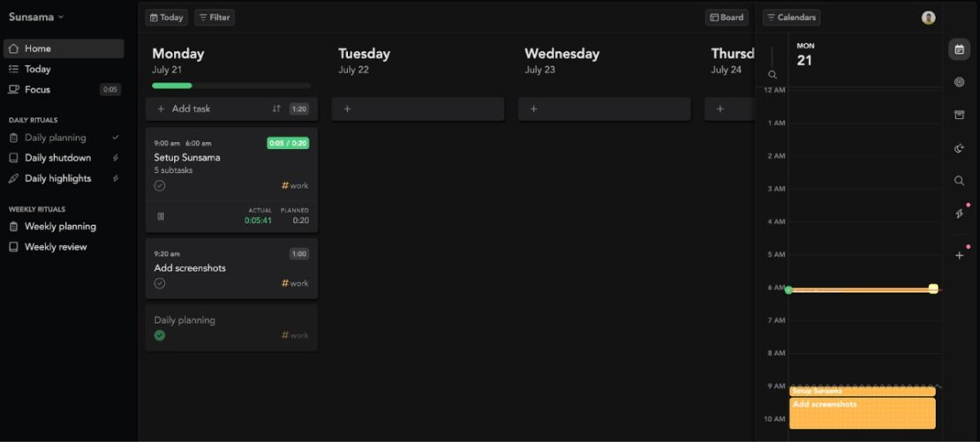Mark Setup Sunsama task as complete
Viewport: 980px width, 442px height.
coord(160,185)
